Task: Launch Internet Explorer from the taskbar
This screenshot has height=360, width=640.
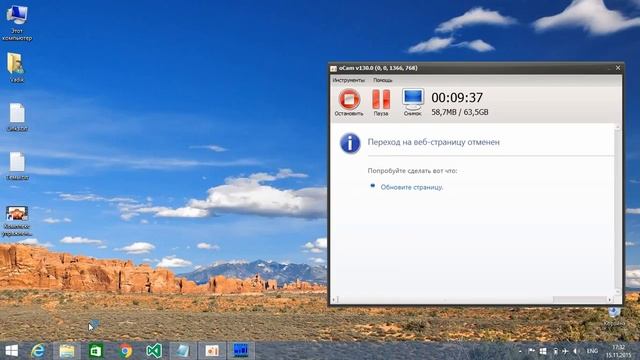Action: [x=38, y=351]
